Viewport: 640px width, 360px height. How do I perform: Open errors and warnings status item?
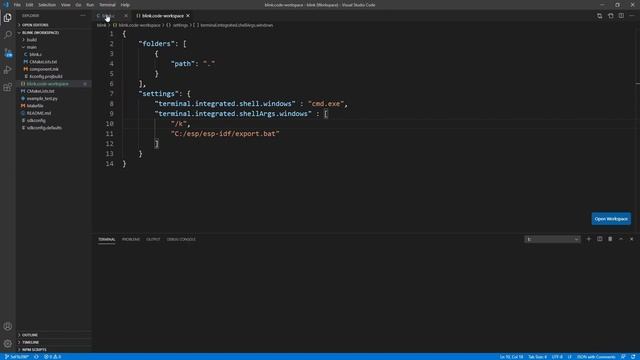(52, 357)
